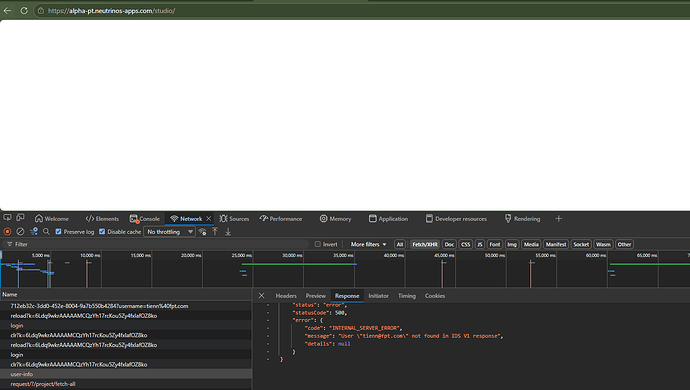This screenshot has height=390, width=690.
Task: Switch to the Response tab
Action: (x=347, y=296)
